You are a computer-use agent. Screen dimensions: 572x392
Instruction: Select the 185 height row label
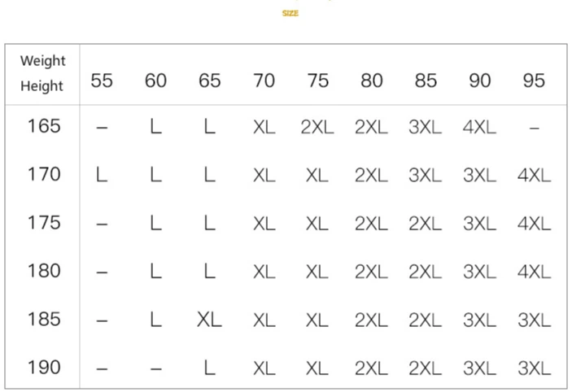tap(44, 320)
